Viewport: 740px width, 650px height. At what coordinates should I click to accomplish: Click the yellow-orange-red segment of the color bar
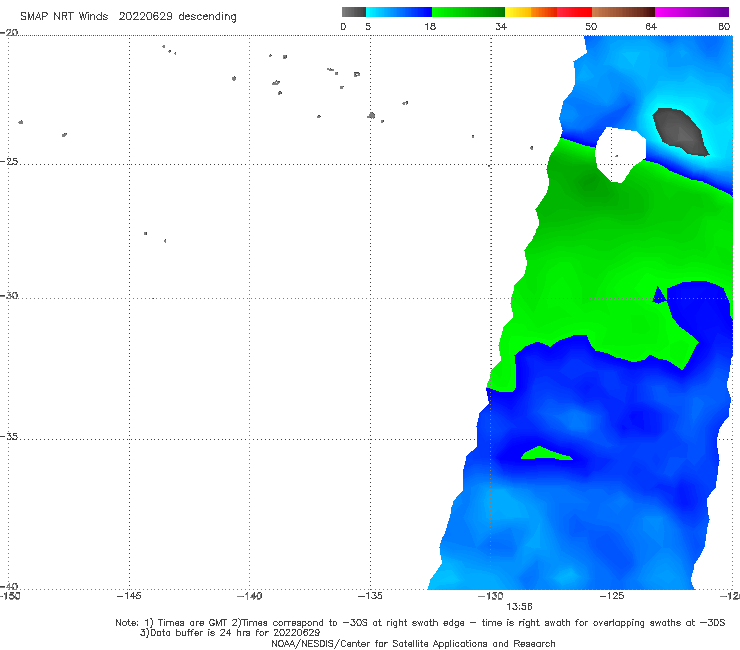click(x=548, y=12)
